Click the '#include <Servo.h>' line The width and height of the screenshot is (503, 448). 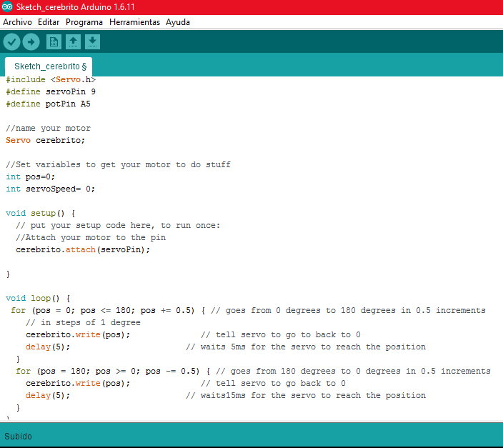pos(51,79)
